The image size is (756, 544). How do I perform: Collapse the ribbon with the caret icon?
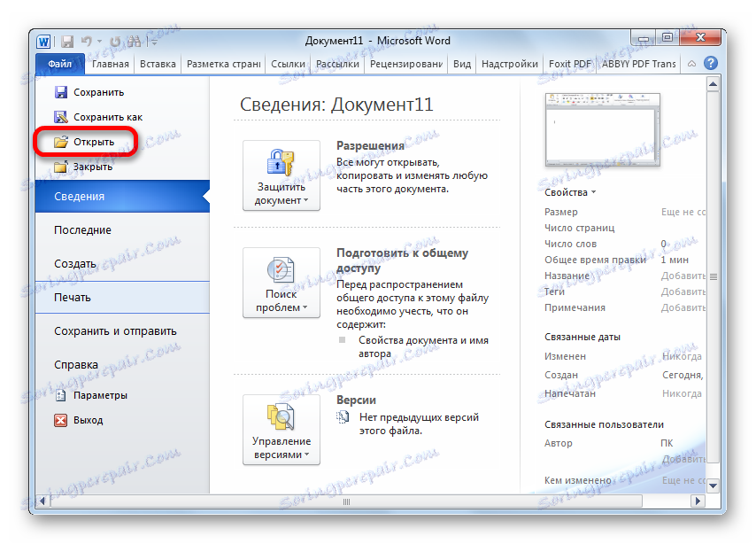point(691,64)
